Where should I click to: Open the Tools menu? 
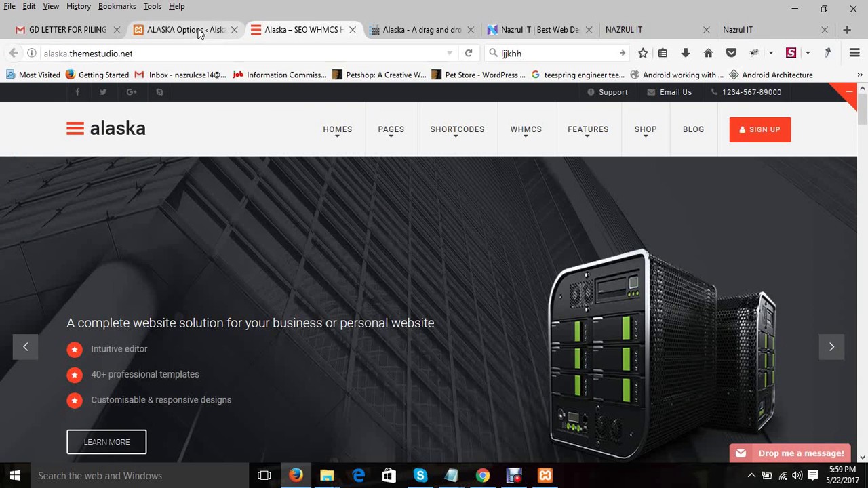[152, 6]
